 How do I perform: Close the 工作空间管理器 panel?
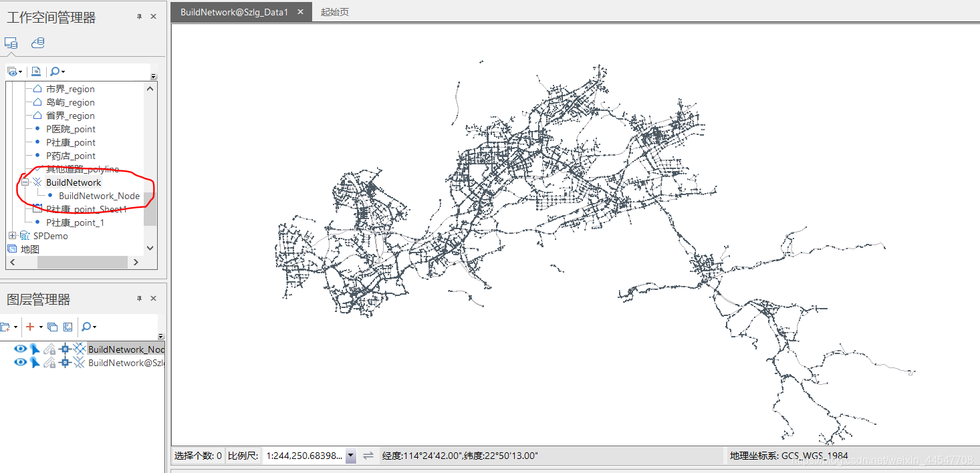click(154, 17)
